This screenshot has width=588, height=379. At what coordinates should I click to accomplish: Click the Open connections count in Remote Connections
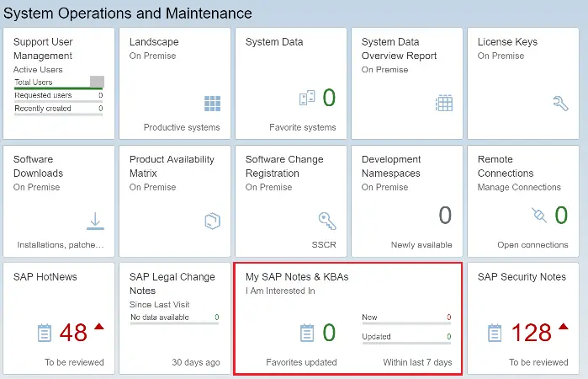pos(561,216)
